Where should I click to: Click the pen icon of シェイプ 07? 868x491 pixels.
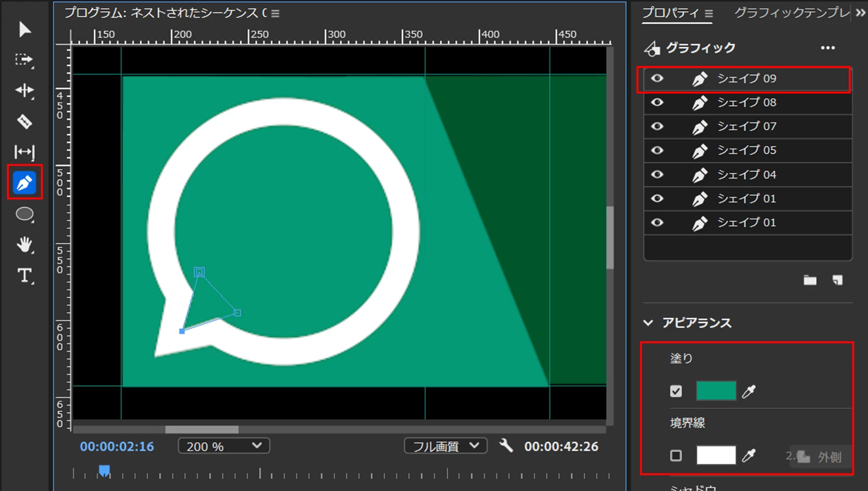pyautogui.click(x=700, y=127)
